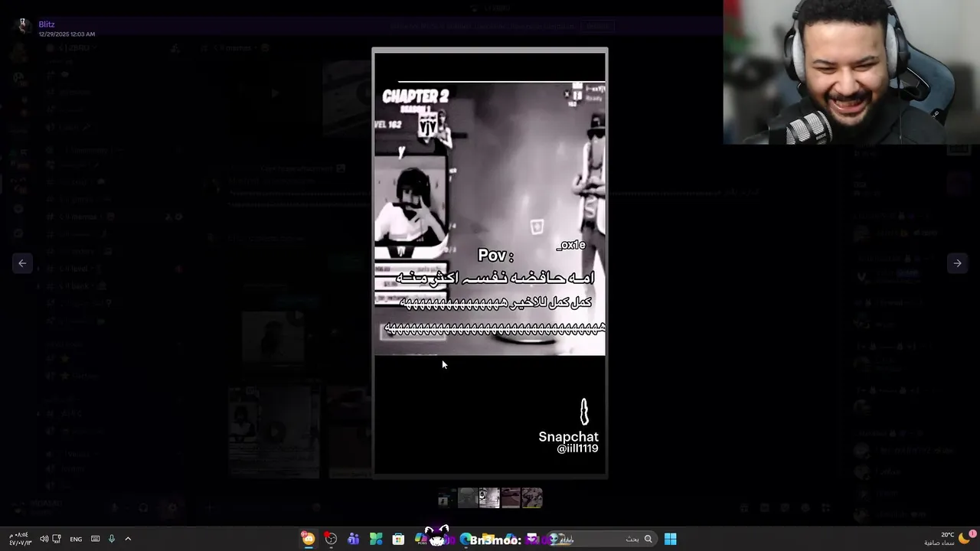Open the Windows Start menu
980x551 pixels.
[x=670, y=539]
